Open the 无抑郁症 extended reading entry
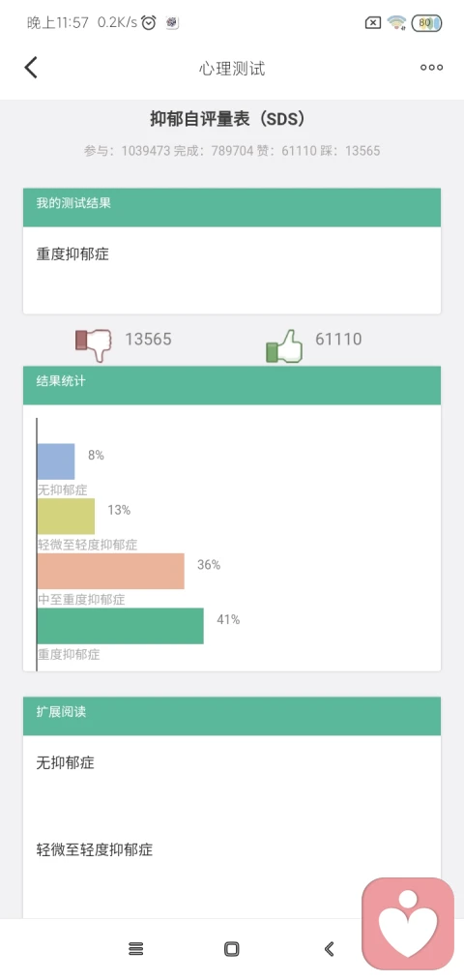 pos(66,762)
